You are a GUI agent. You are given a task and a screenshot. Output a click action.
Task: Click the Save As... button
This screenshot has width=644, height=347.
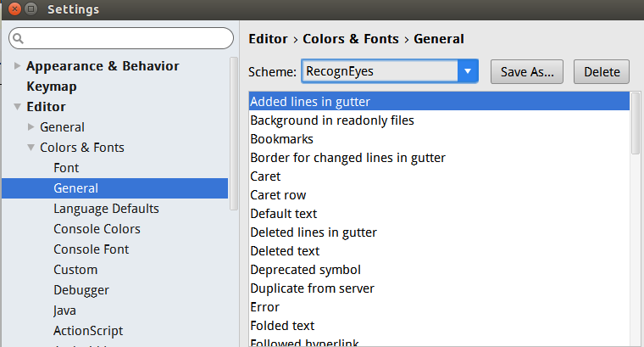coord(527,71)
